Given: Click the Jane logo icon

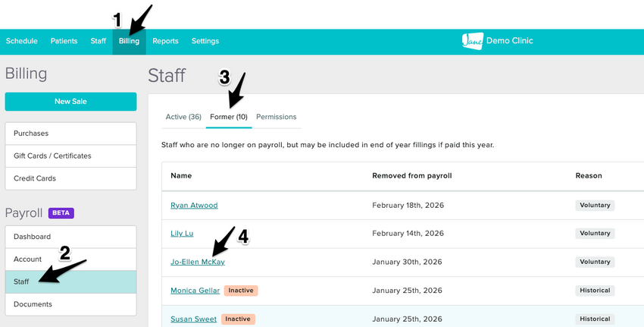Looking at the screenshot, I should coord(472,41).
